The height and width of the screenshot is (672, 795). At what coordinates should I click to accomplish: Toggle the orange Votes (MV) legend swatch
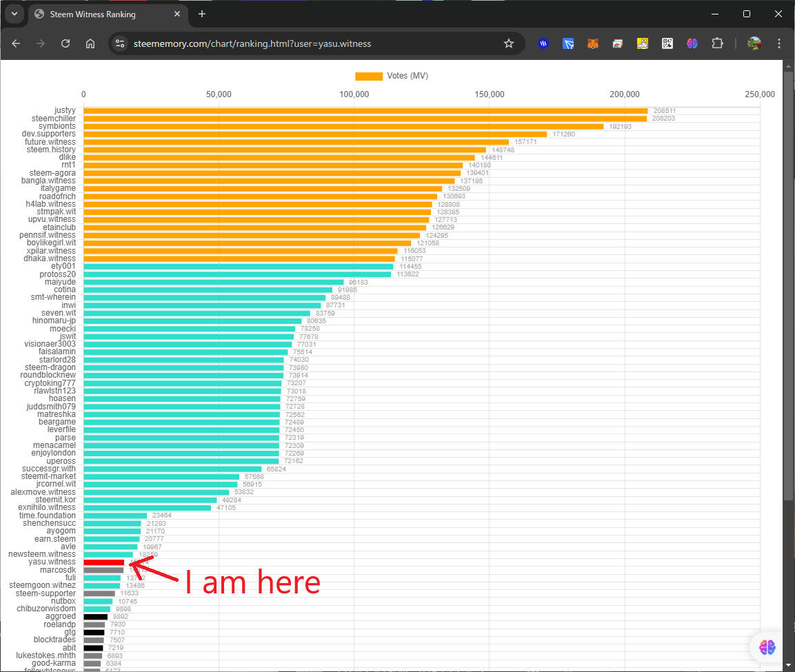(369, 76)
